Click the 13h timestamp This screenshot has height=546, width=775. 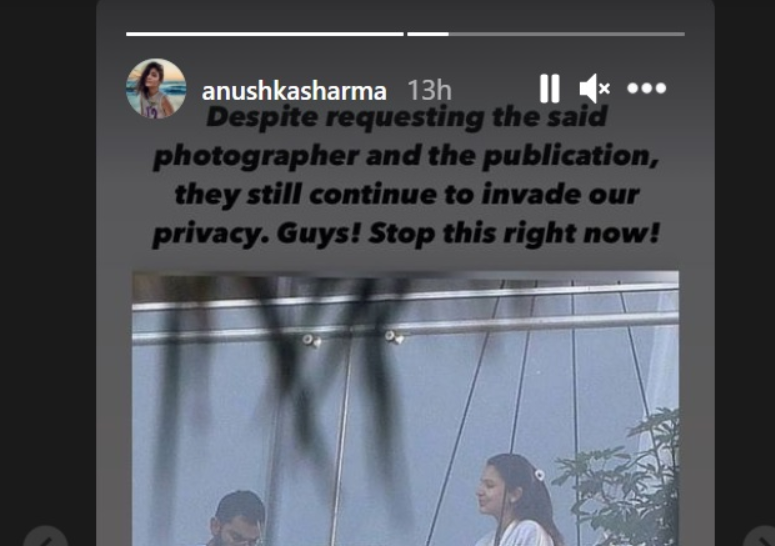429,90
